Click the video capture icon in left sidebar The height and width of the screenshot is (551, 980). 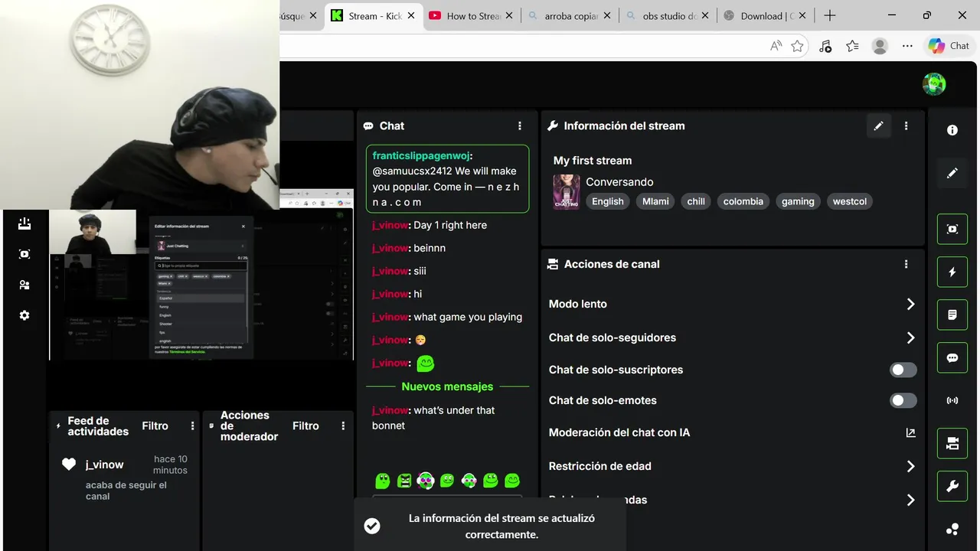click(24, 254)
